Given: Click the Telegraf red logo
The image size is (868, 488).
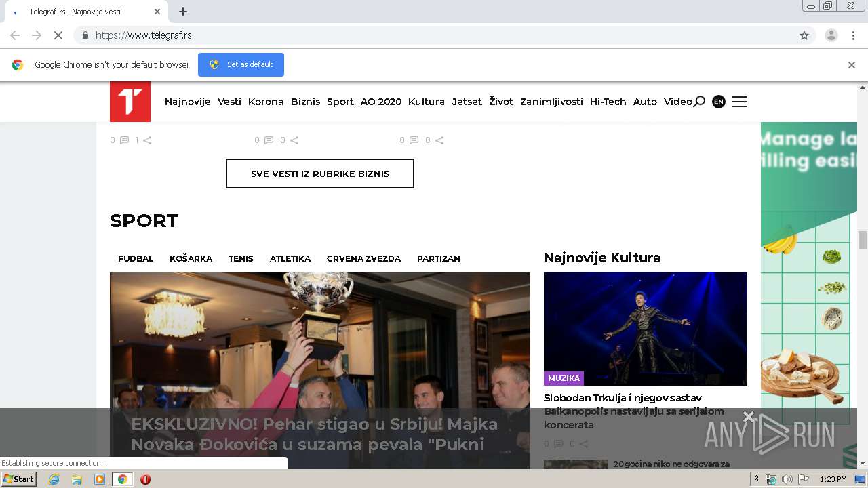Looking at the screenshot, I should [x=130, y=102].
